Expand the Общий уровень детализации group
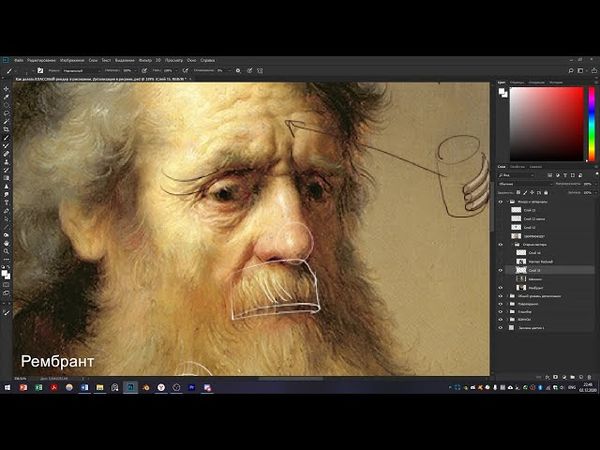 coord(508,296)
